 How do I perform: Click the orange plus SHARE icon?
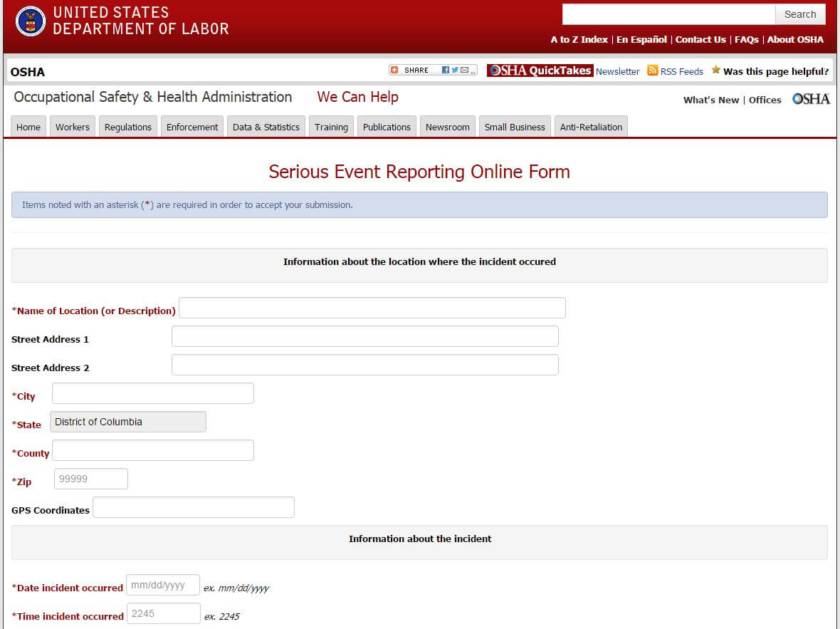click(x=394, y=70)
